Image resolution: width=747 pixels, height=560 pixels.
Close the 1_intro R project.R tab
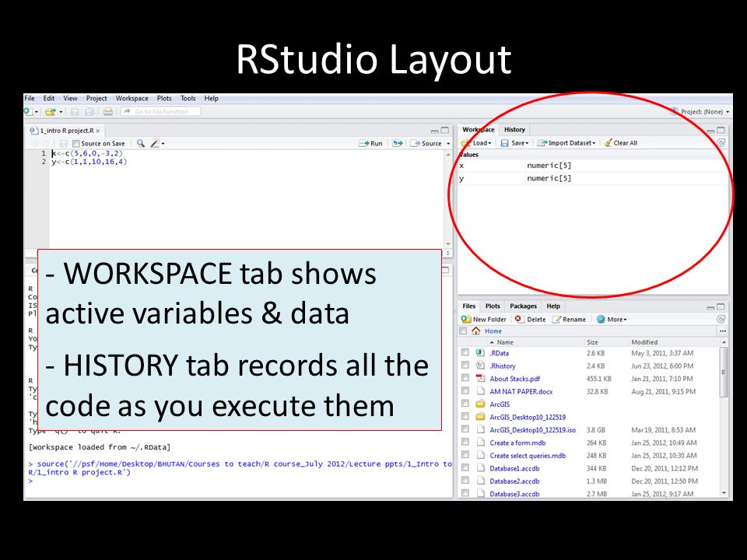98,131
